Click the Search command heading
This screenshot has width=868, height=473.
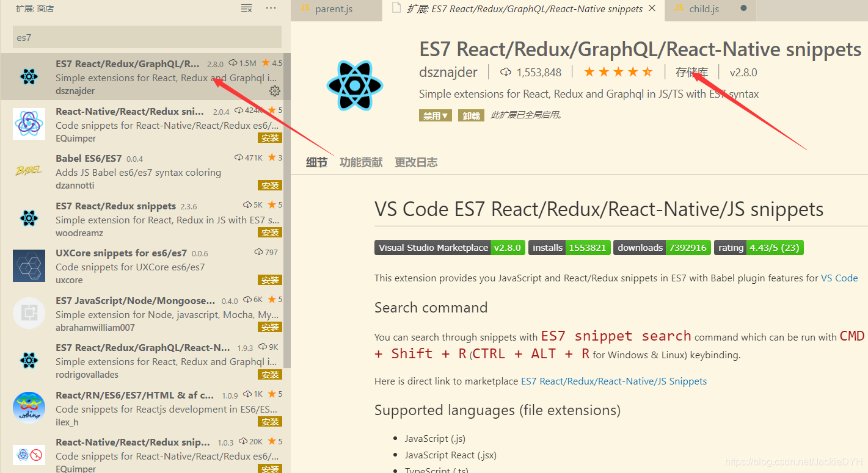tap(431, 308)
